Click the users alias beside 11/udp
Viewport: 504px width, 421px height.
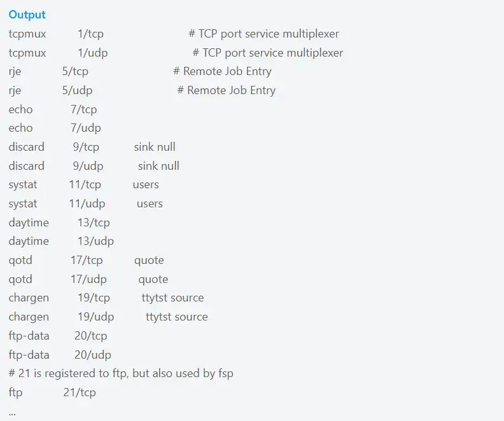[x=150, y=204]
